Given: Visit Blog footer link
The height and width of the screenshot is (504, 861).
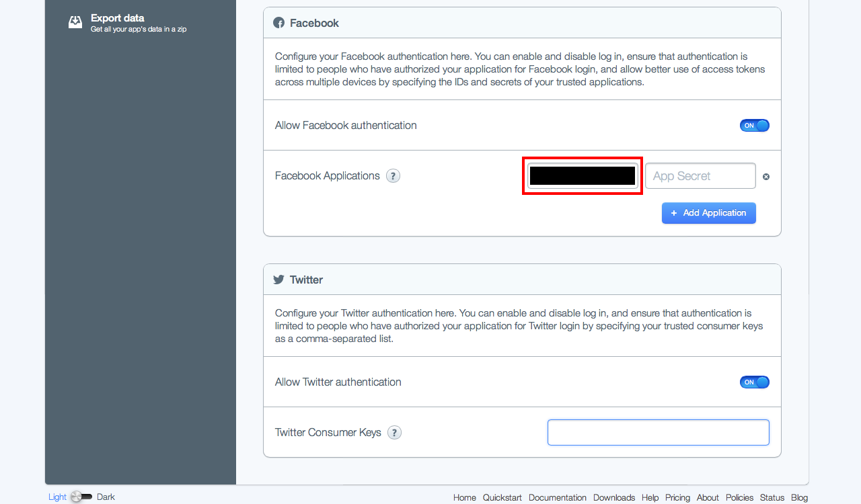Looking at the screenshot, I should point(799,498).
